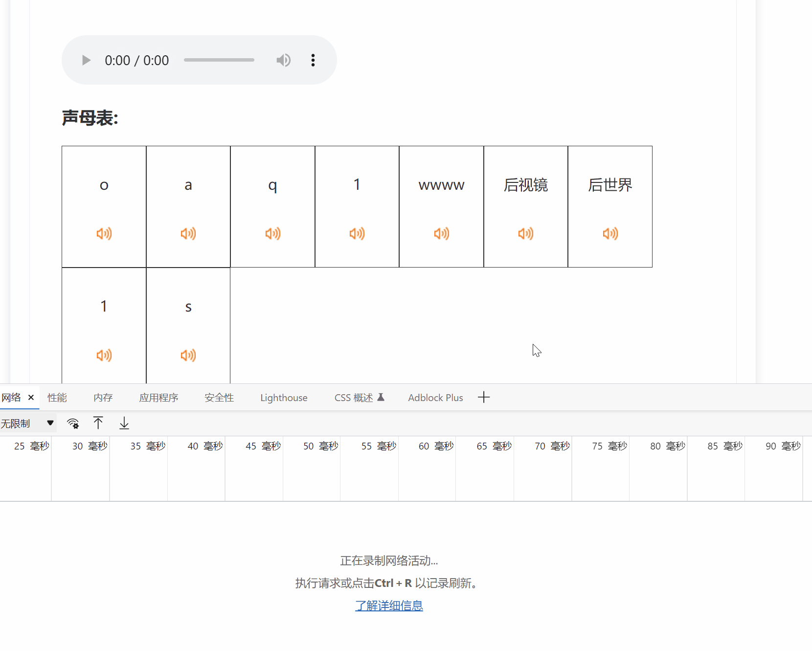Open network conditions settings in DevTools
This screenshot has width=812, height=651.
click(x=73, y=423)
